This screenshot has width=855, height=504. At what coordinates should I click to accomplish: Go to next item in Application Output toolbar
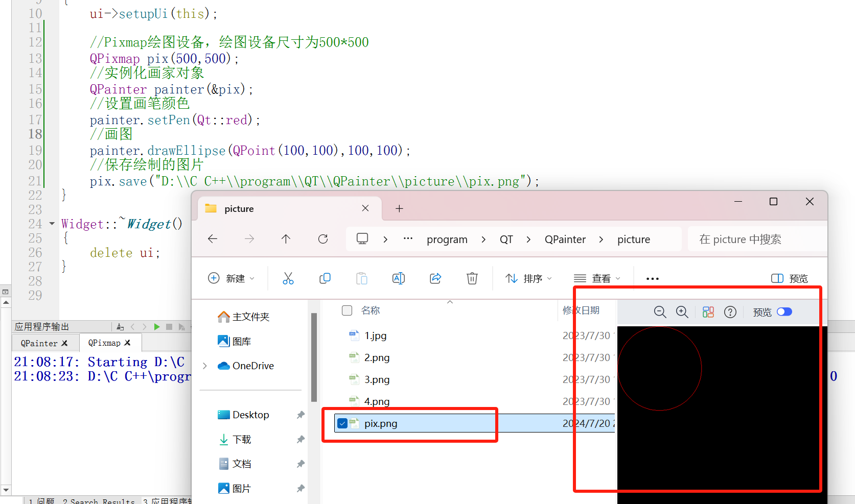pyautogui.click(x=145, y=327)
